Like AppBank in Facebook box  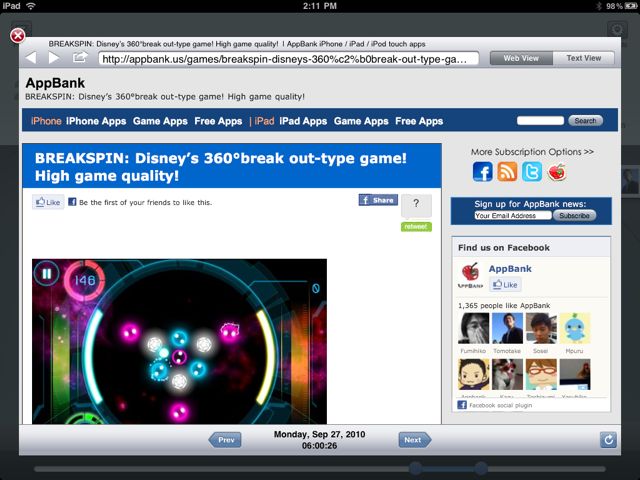click(505, 284)
